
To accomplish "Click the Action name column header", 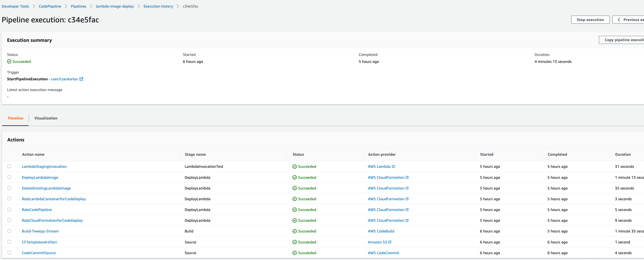I will (33, 154).
